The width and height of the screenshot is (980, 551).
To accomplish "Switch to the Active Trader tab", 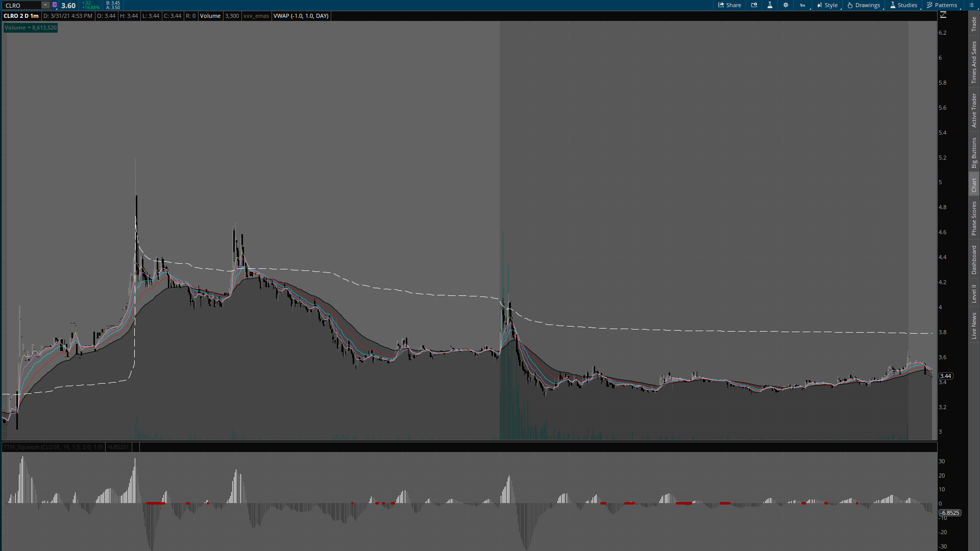I will 974,110.
